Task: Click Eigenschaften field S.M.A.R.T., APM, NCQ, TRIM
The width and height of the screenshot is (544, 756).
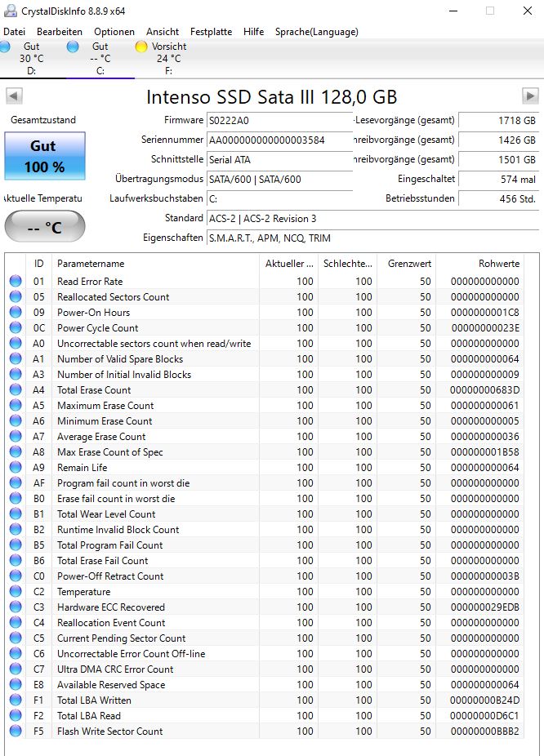Action: click(x=372, y=238)
